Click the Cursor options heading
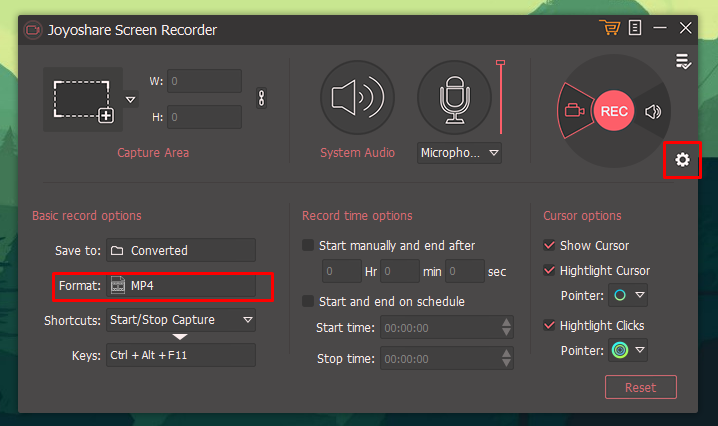Screen dimensions: 718x426 click(582, 216)
